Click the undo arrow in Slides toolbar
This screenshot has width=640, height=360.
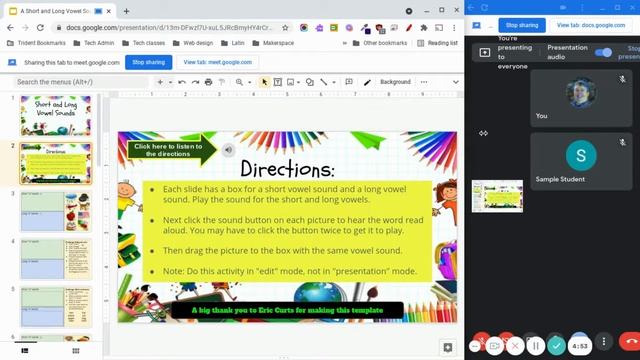pos(182,82)
